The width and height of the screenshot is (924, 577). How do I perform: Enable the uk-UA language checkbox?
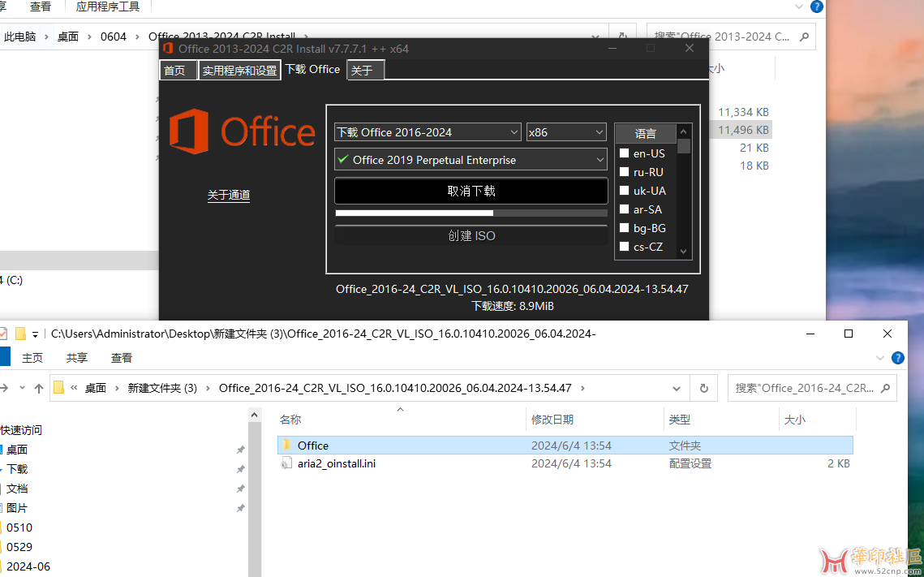click(624, 191)
